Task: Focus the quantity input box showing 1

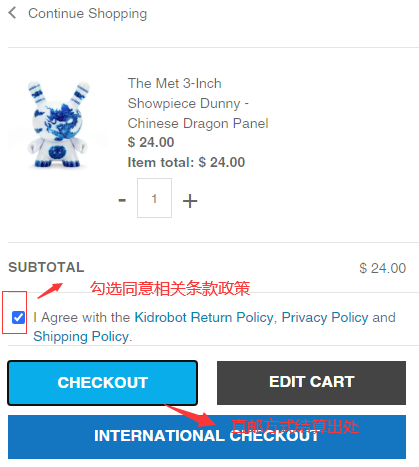Action: pyautogui.click(x=154, y=198)
